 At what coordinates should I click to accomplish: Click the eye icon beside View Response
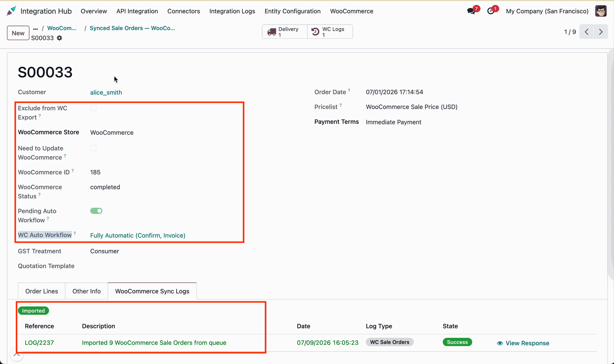(500, 343)
